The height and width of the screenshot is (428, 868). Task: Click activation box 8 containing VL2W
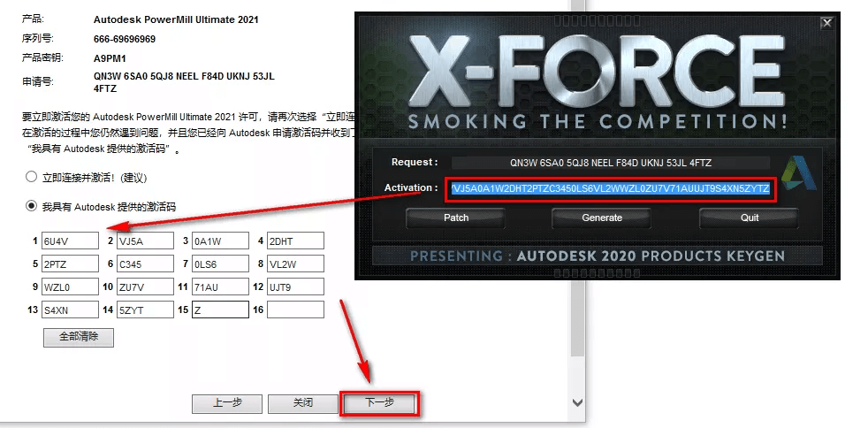(x=295, y=264)
